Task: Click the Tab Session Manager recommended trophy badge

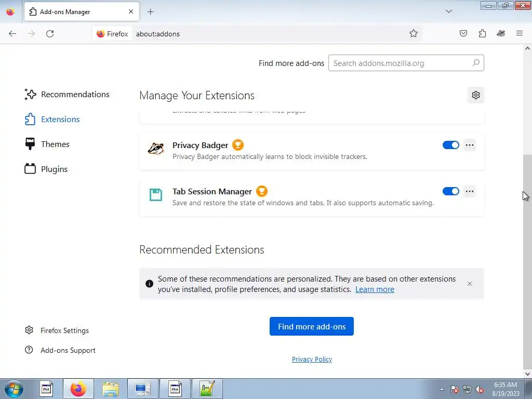Action: click(x=262, y=191)
